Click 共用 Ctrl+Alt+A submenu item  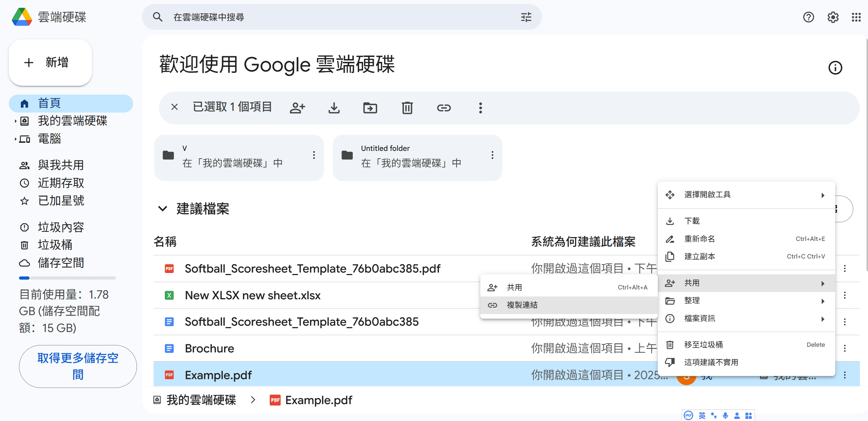pyautogui.click(x=569, y=287)
